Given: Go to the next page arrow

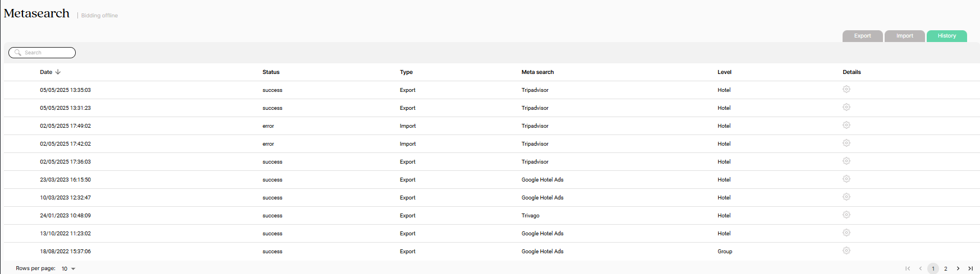Looking at the screenshot, I should click(958, 268).
